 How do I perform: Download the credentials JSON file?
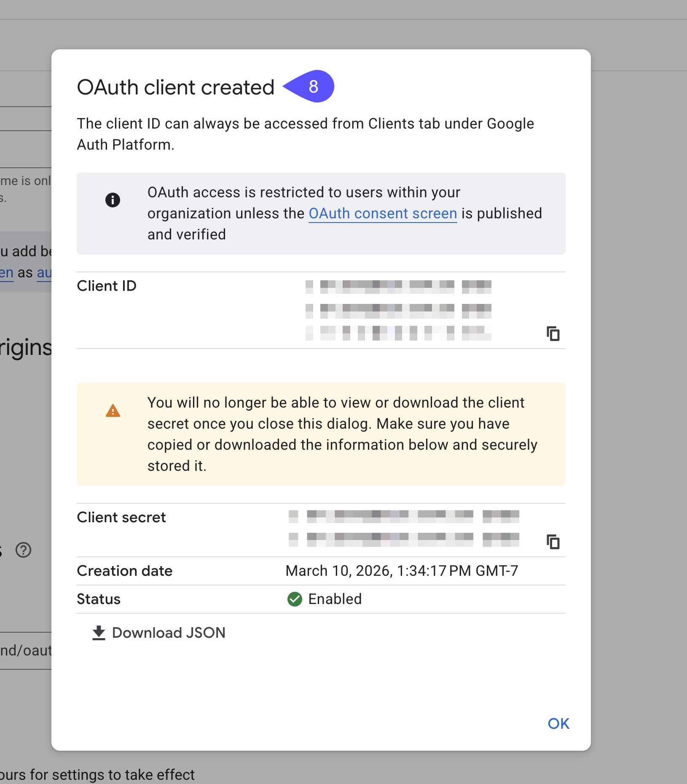click(x=158, y=633)
